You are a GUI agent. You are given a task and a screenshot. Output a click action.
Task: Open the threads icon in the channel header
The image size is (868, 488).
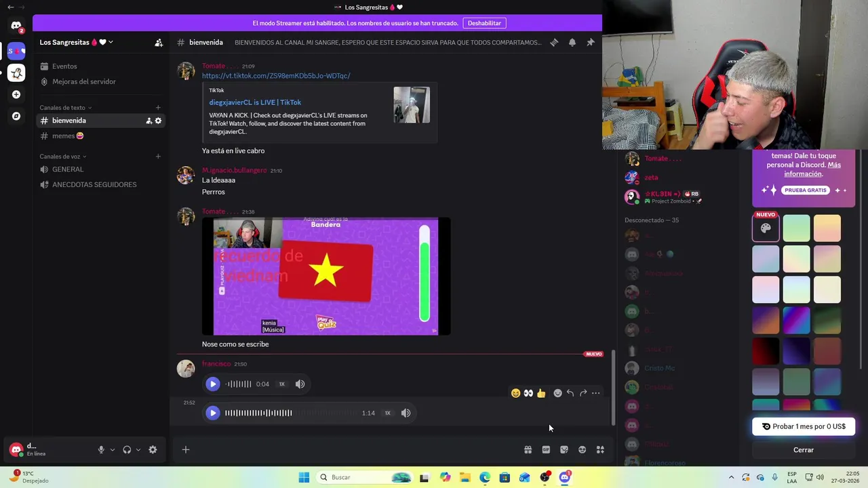[554, 42]
